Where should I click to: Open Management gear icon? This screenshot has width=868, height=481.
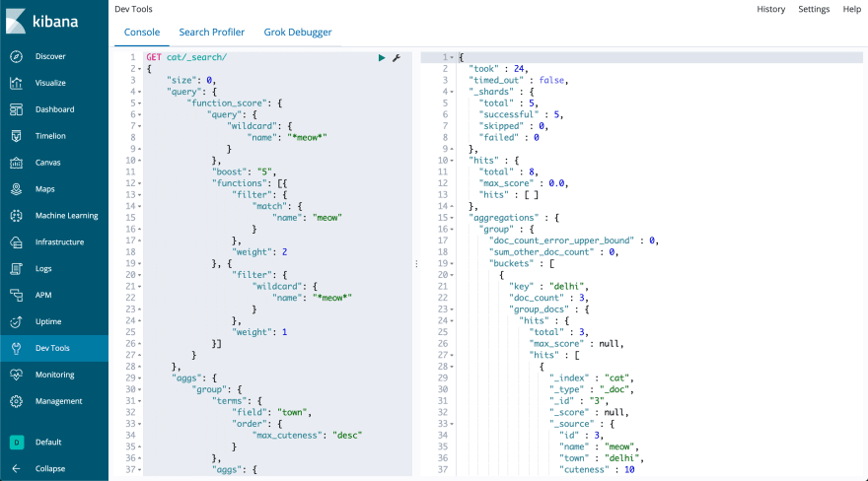coord(16,401)
